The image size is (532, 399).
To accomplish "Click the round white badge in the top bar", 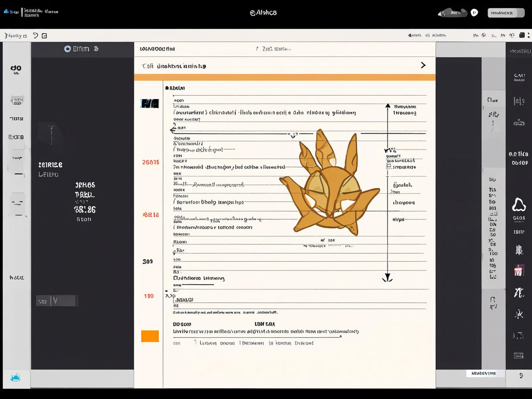I will (474, 12).
